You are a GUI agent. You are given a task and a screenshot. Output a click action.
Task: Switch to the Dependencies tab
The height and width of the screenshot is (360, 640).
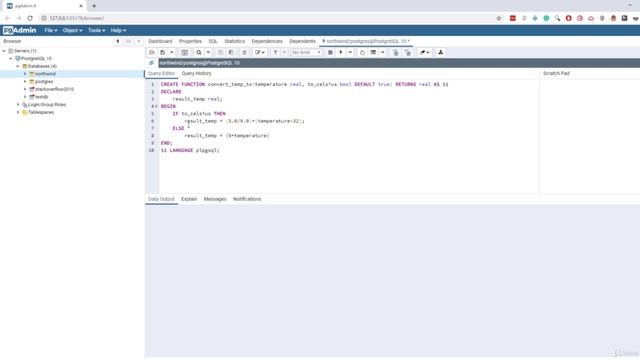[x=267, y=41]
